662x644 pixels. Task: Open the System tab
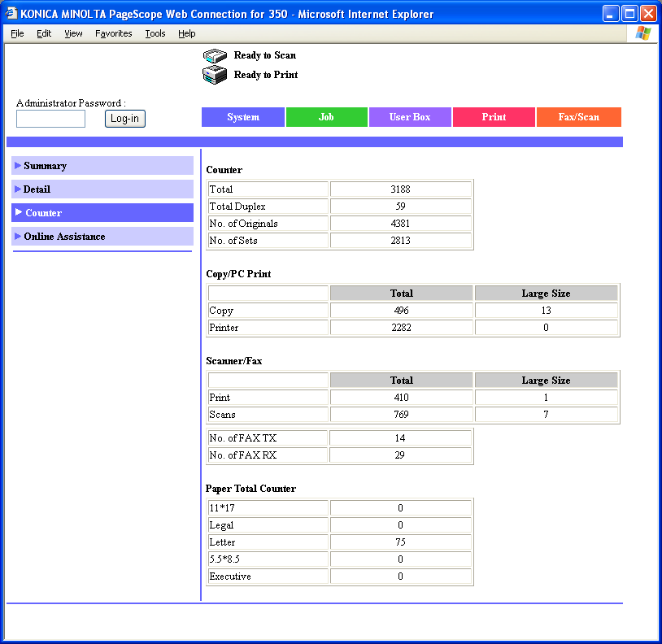[243, 117]
